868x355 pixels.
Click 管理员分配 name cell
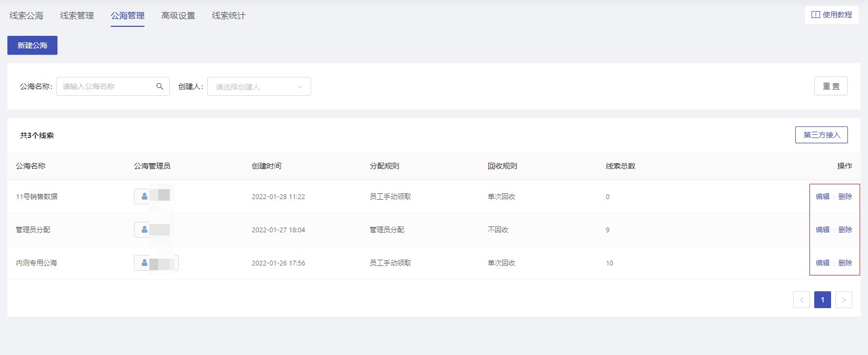pos(33,230)
